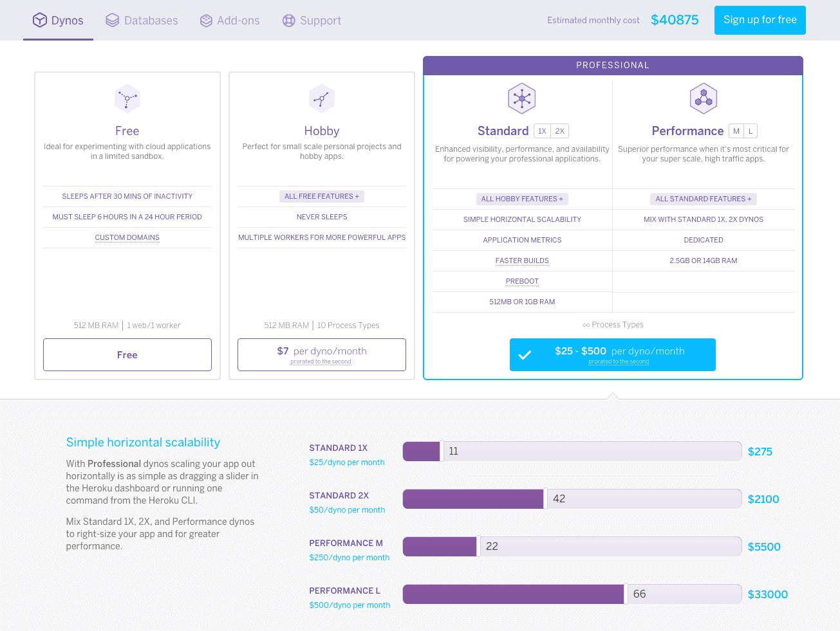Click the Dynos hexagon icon

click(40, 20)
